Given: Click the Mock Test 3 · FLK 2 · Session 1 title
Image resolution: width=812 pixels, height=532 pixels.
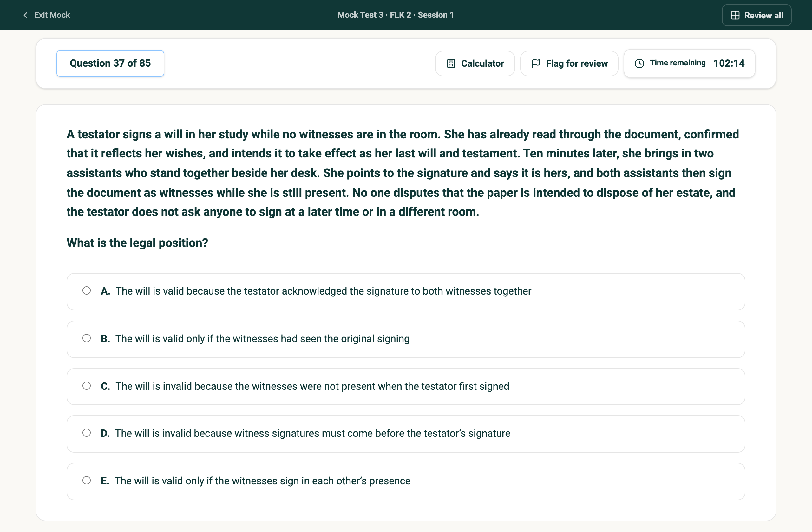Looking at the screenshot, I should coord(396,15).
